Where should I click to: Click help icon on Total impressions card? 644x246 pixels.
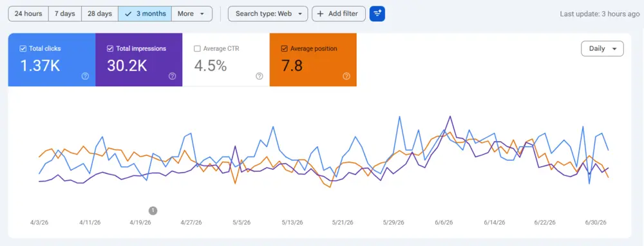click(x=172, y=76)
